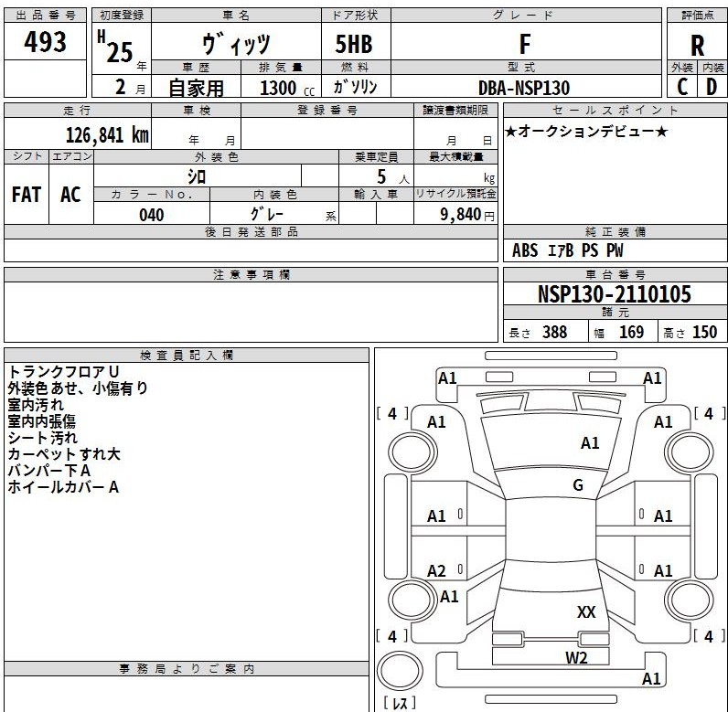Click the spare tire circle above レス
The height and width of the screenshot is (712, 728).
pos(400,670)
